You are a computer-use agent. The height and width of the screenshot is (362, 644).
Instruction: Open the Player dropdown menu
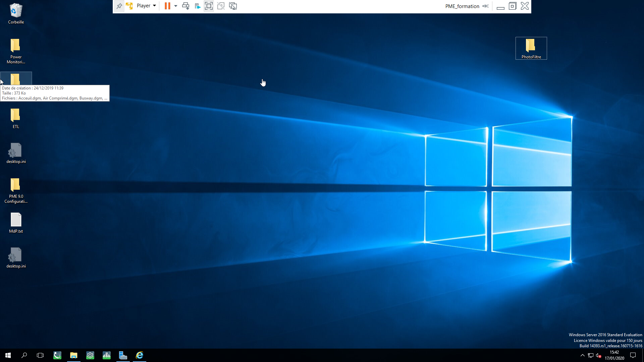146,6
